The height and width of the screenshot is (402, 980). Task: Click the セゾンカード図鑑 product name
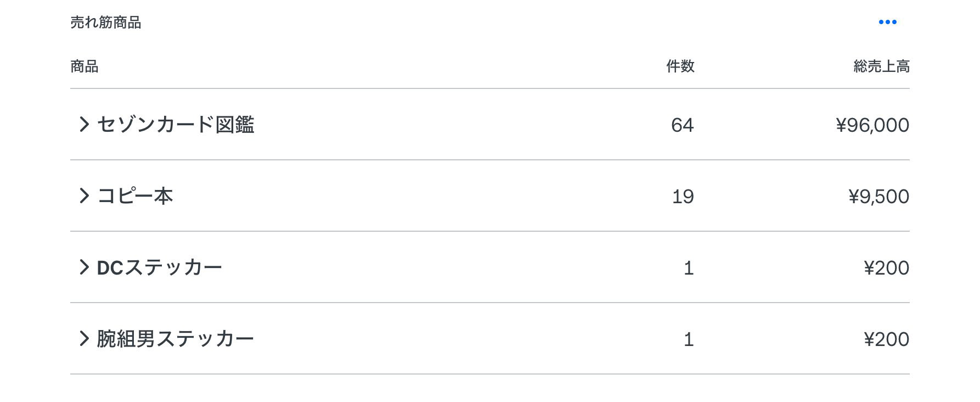coord(176,125)
